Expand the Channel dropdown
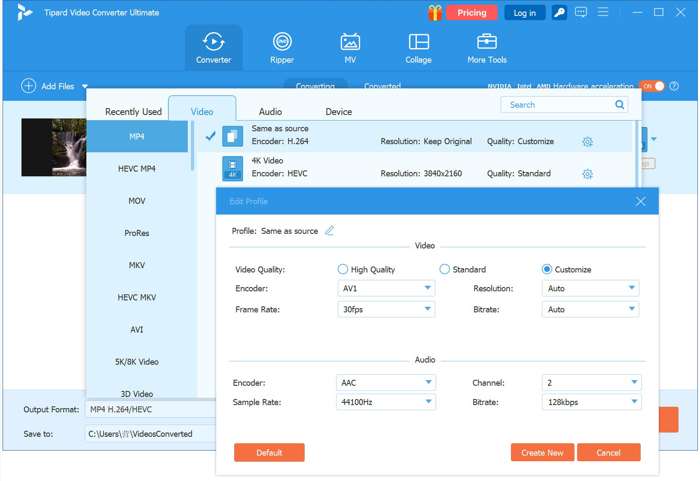The height and width of the screenshot is (481, 700). point(592,382)
